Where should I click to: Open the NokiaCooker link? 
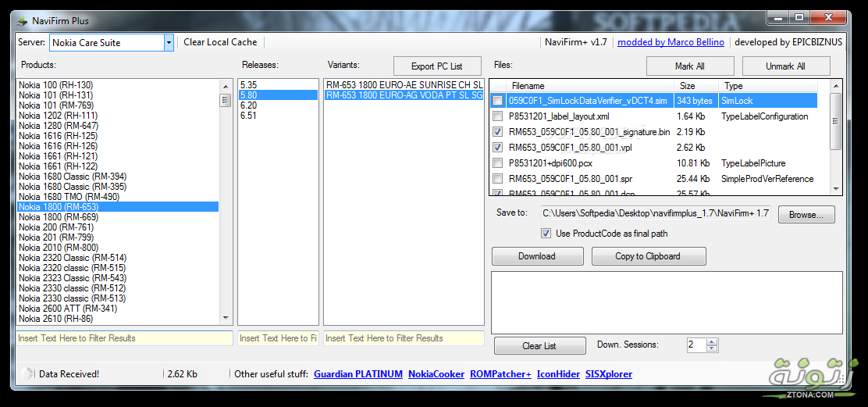click(x=436, y=373)
